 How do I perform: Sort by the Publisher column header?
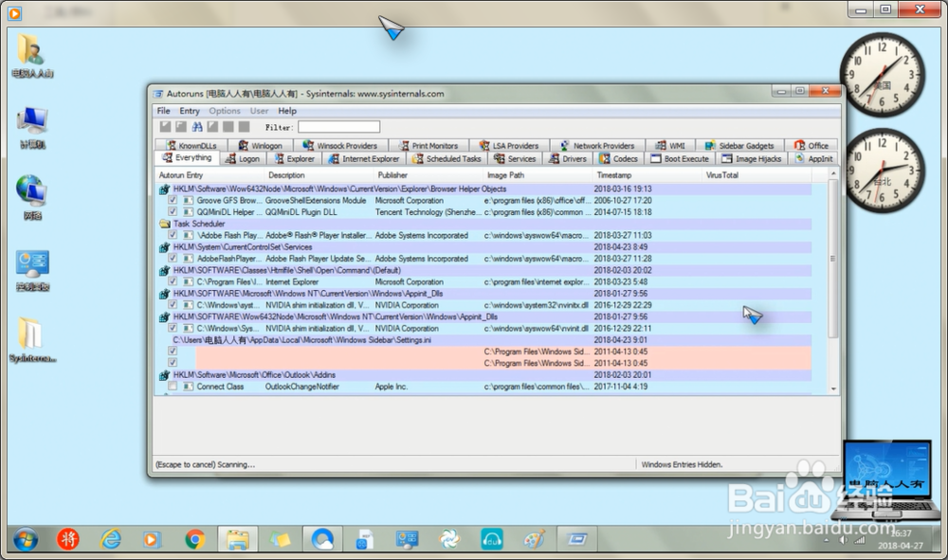[428, 175]
